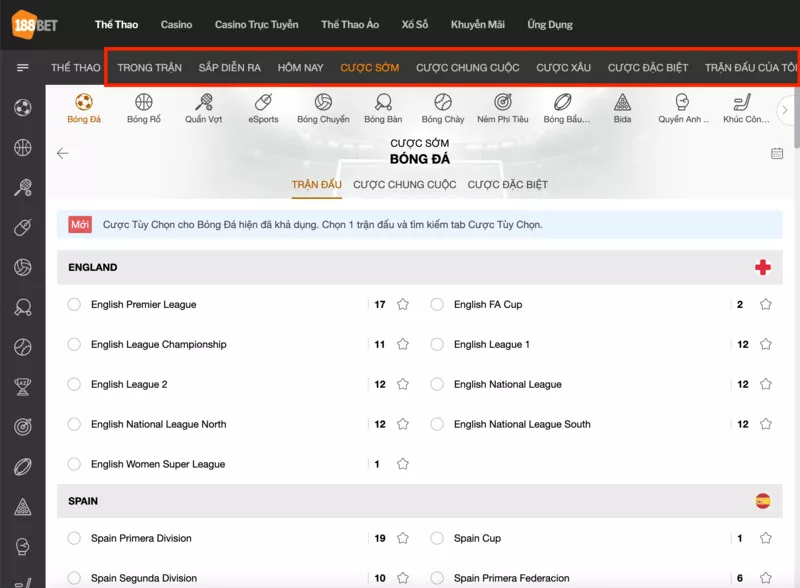This screenshot has width=800, height=588.
Task: Click the 188BET logo
Action: pos(34,24)
